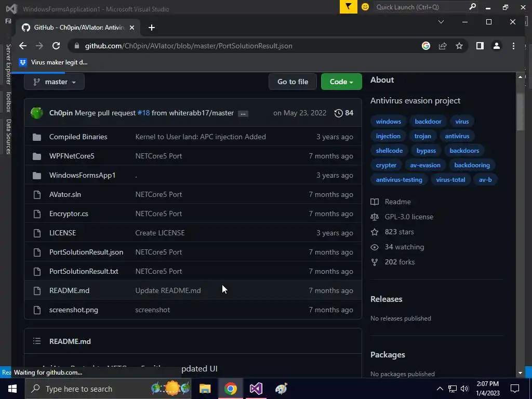View the 84 commits history
The width and height of the screenshot is (532, 399).
[344, 113]
